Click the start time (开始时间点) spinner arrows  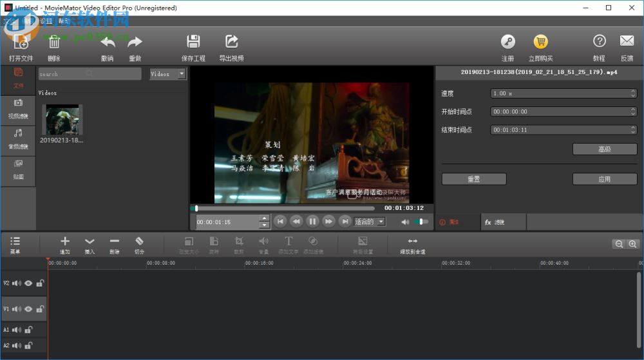(633, 111)
